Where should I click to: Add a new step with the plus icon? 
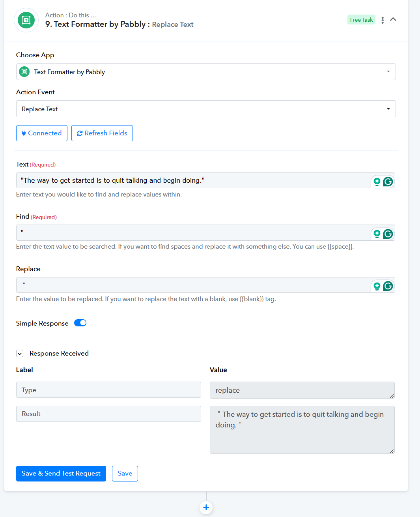click(206, 508)
